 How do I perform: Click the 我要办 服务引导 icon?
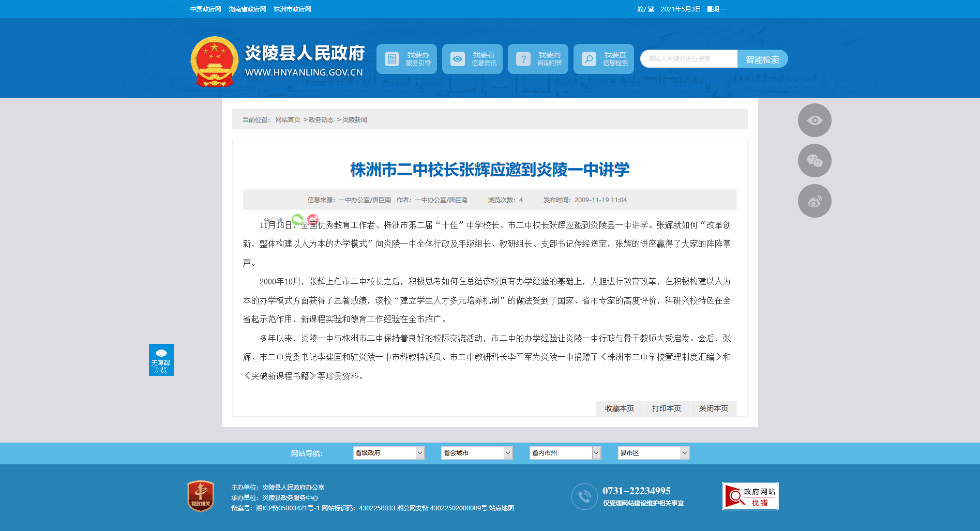coord(392,59)
